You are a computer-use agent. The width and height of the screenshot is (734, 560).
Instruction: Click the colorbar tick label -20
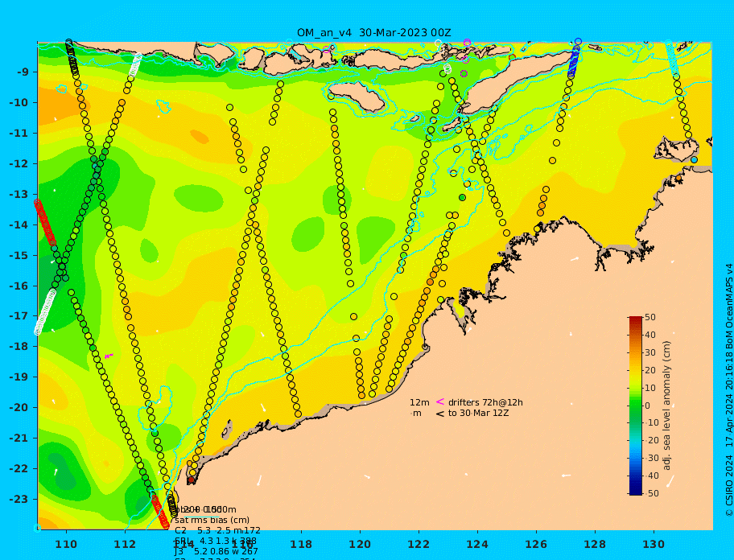point(652,441)
